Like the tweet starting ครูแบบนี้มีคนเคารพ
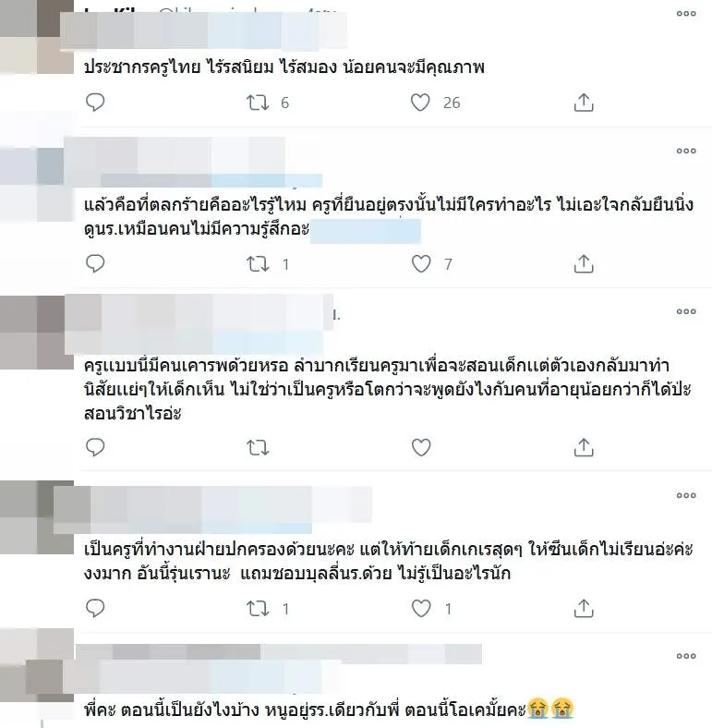This screenshot has height=728, width=712. [421, 447]
